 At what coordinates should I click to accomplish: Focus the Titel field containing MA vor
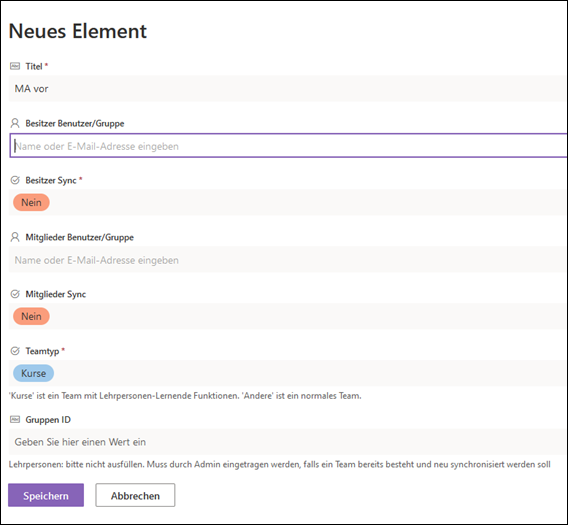click(288, 88)
